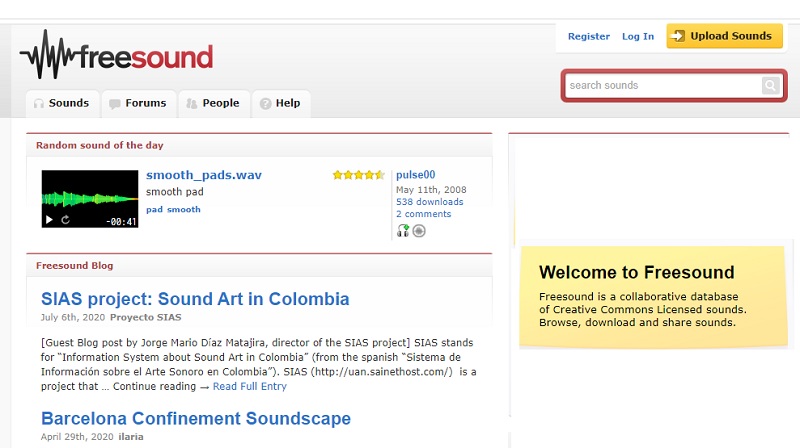This screenshot has height=448, width=800.
Task: Click the remix headphones icon under pulse00
Action: click(x=403, y=231)
